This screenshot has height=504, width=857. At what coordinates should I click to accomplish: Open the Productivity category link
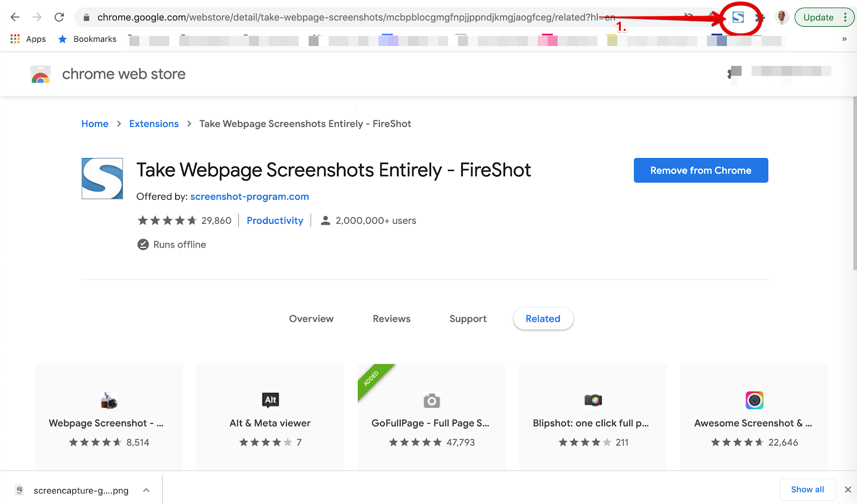(x=275, y=221)
